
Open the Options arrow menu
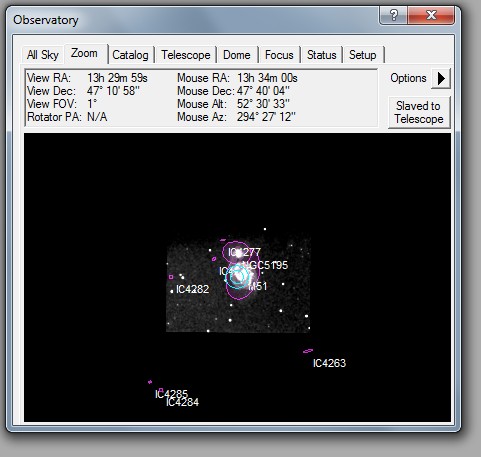click(x=441, y=79)
